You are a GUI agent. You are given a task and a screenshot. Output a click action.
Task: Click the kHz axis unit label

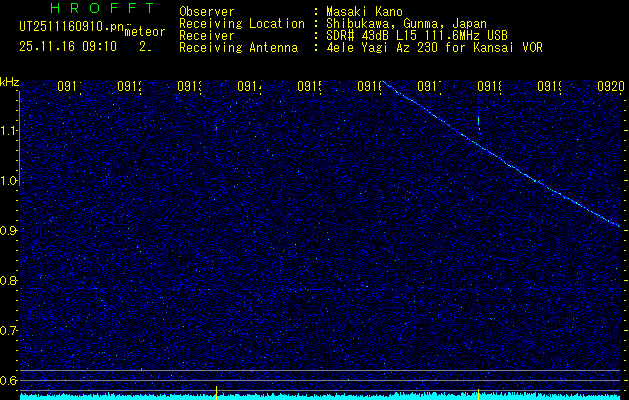(x=10, y=82)
